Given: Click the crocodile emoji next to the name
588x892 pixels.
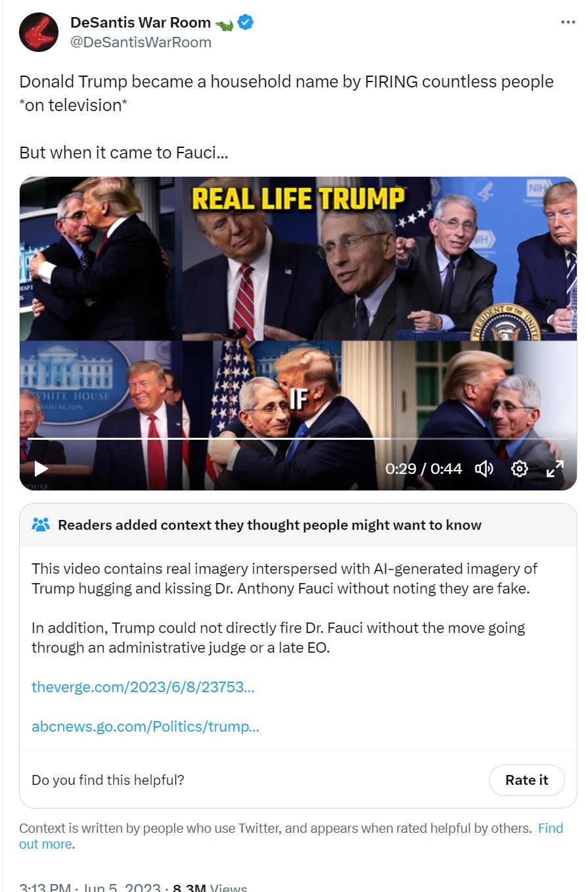Looking at the screenshot, I should [224, 24].
